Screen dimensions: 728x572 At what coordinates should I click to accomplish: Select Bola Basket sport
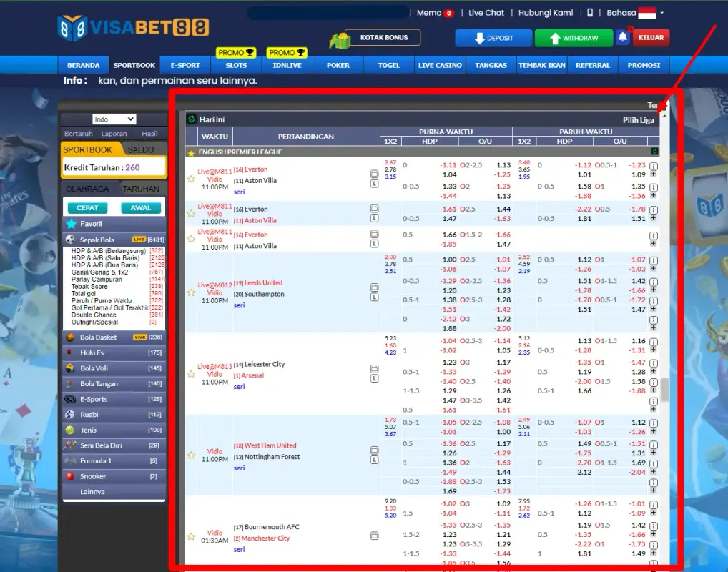(114, 337)
